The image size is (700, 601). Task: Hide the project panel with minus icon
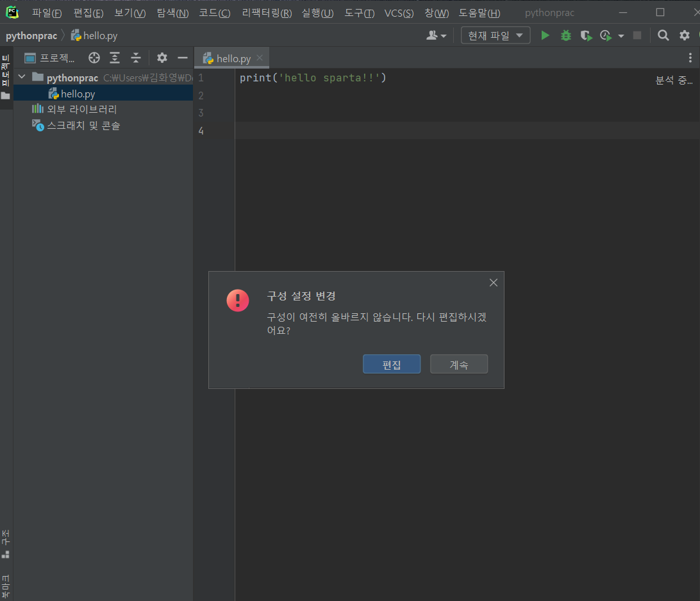183,58
